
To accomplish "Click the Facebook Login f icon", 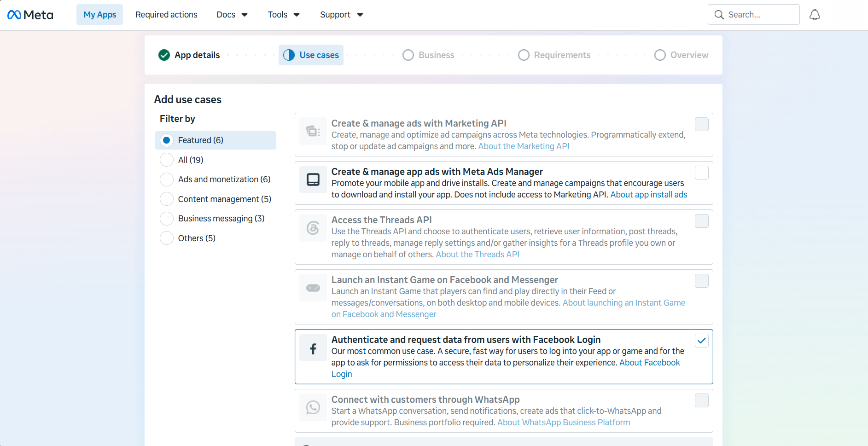I will click(x=313, y=348).
